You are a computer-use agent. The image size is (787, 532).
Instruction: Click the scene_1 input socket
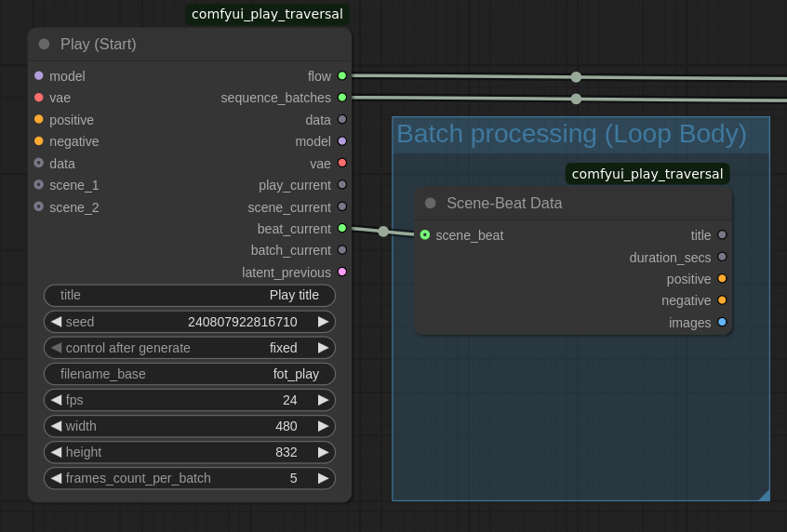39,185
